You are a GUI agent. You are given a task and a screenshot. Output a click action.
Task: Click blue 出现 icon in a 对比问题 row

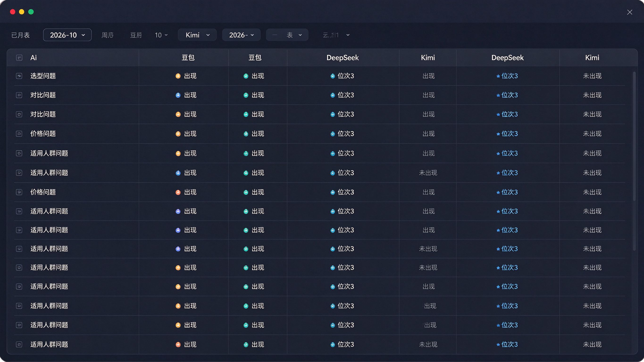178,95
